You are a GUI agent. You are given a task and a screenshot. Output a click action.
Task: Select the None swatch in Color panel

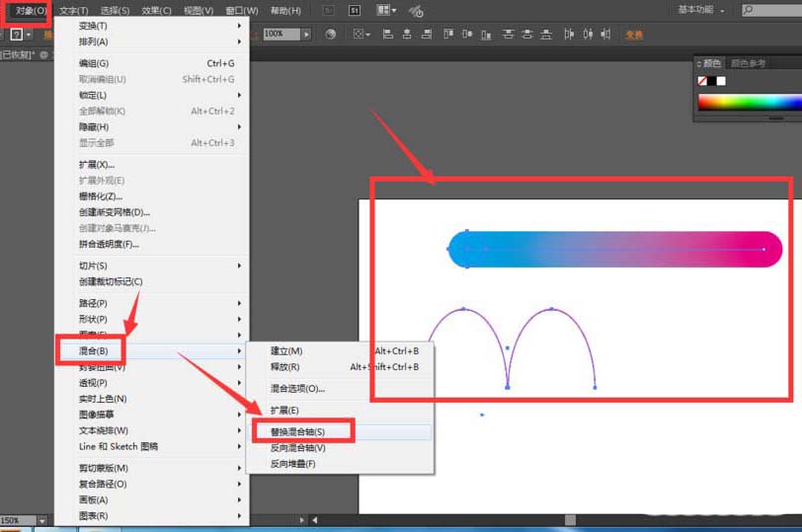tap(702, 81)
